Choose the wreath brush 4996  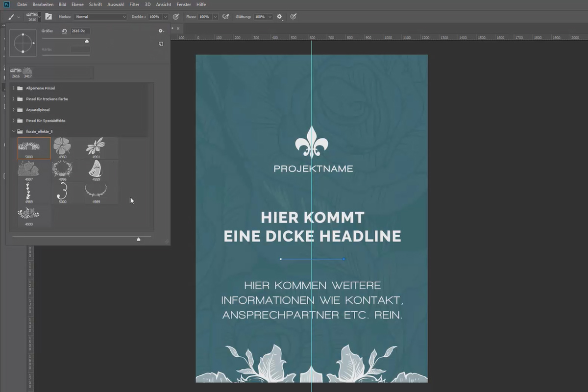(62, 171)
